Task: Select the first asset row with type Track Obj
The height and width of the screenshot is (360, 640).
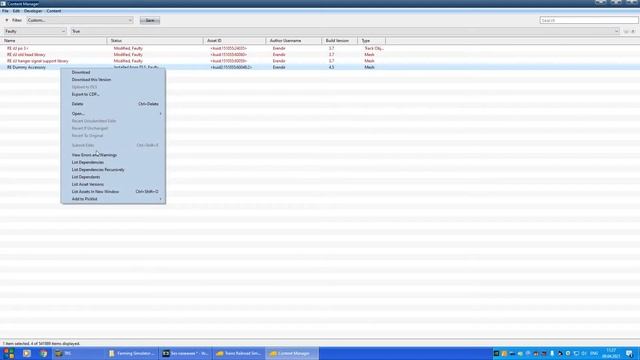Action: [320, 48]
